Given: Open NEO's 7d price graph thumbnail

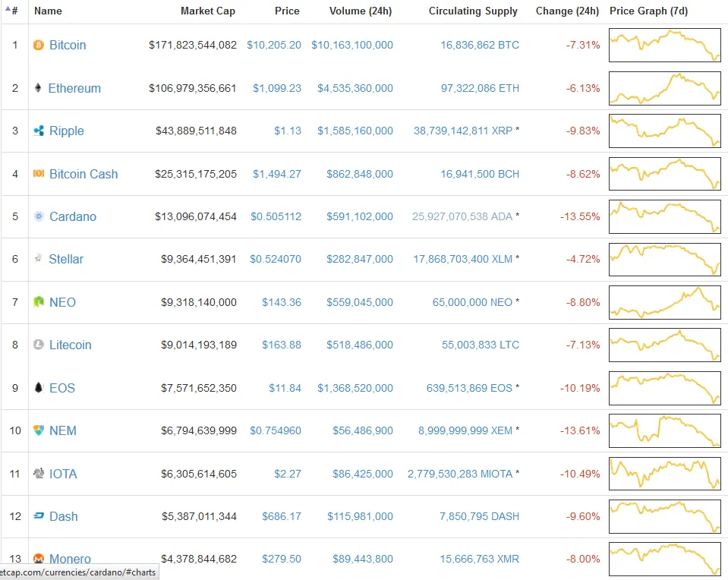Looking at the screenshot, I should coord(665,302).
